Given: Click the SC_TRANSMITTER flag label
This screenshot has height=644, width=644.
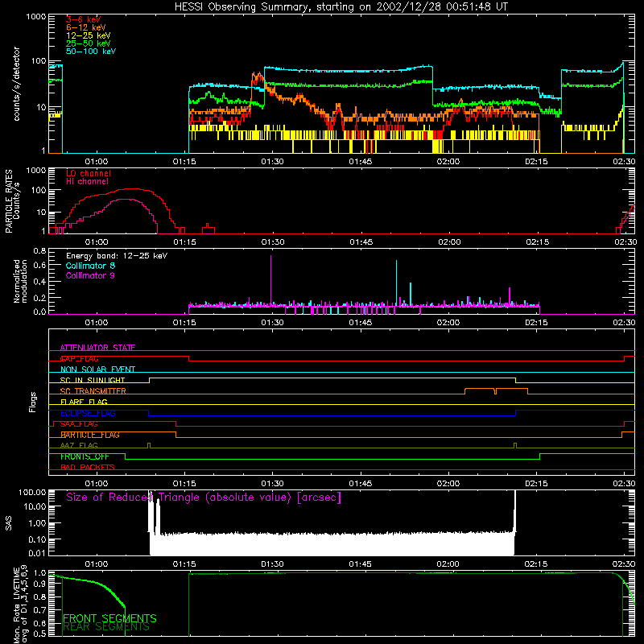Looking at the screenshot, I should (x=93, y=391).
